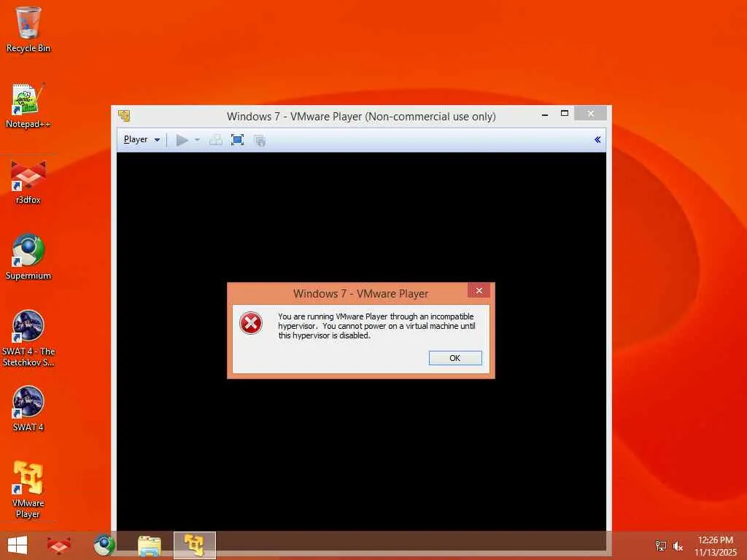Click the Send Ctrl+Alt+Del toolbar icon
The height and width of the screenshot is (560, 747).
click(x=216, y=140)
